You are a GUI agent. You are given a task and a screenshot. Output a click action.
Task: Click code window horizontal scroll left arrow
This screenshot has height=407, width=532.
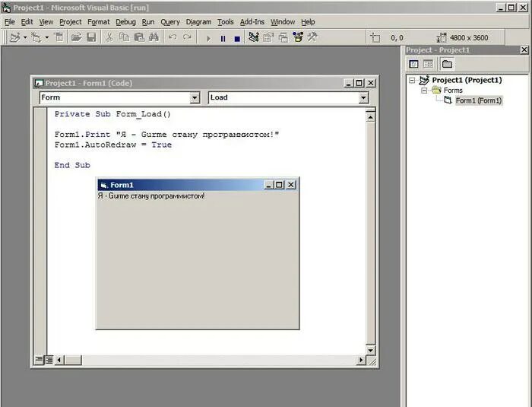tap(59, 359)
